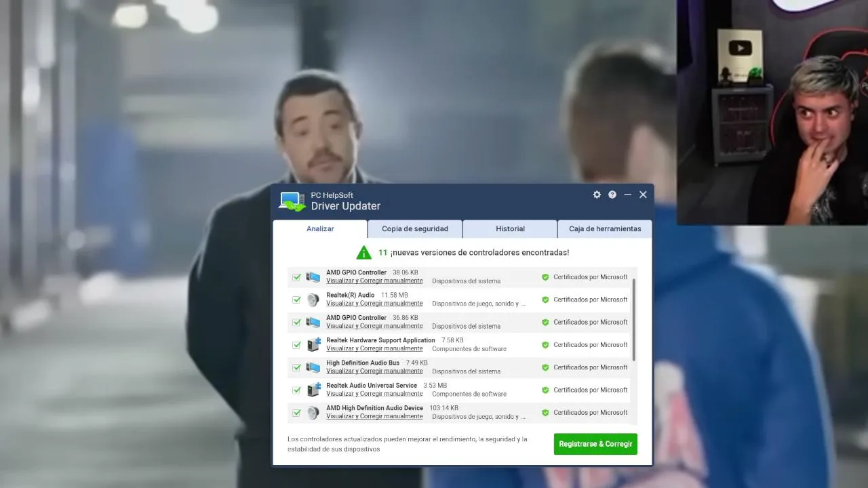868x488 pixels.
Task: Click the "103.14 KB" size value
Action: (x=443, y=408)
